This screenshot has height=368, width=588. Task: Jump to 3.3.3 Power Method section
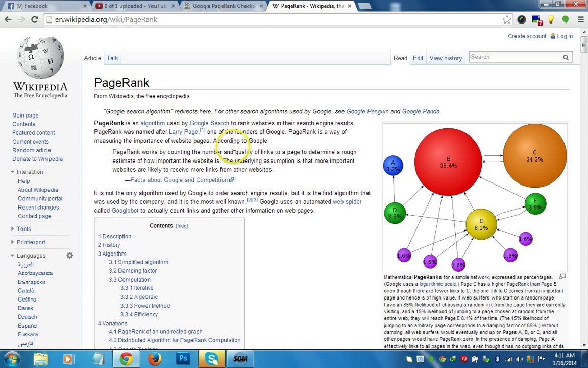tap(145, 306)
